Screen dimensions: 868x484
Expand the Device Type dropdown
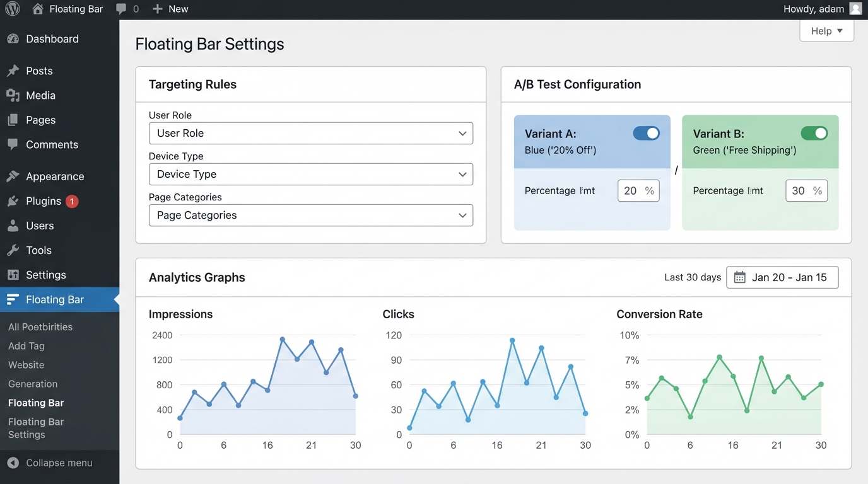point(310,174)
